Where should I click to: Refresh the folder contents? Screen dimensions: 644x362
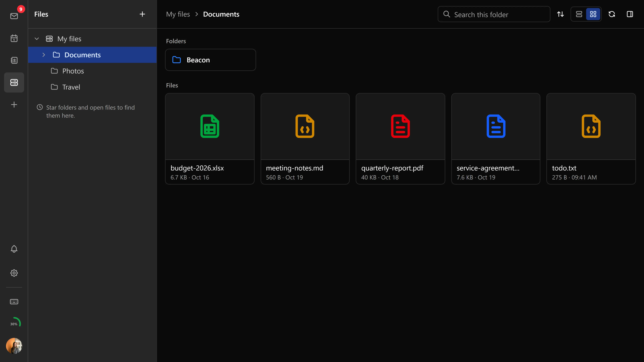click(612, 14)
